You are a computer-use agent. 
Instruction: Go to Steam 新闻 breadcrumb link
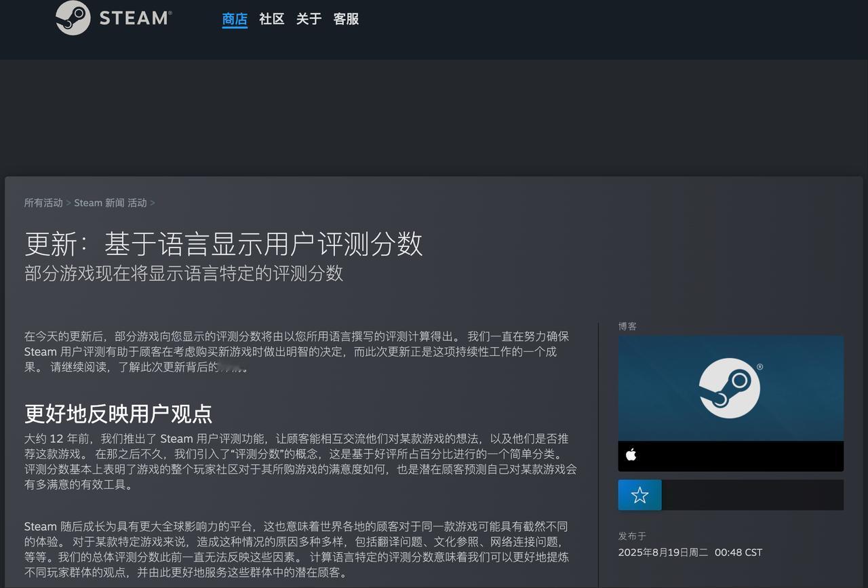pyautogui.click(x=99, y=203)
